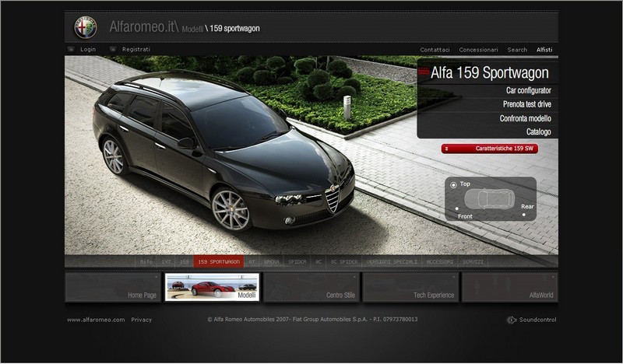Click the Login link
The height and width of the screenshot is (364, 623).
pos(88,50)
